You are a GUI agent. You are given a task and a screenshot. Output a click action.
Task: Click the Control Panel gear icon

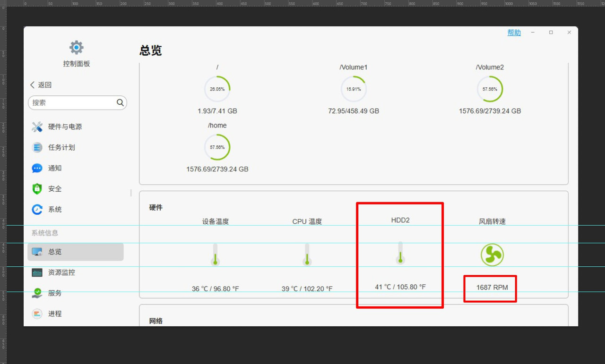pos(77,47)
